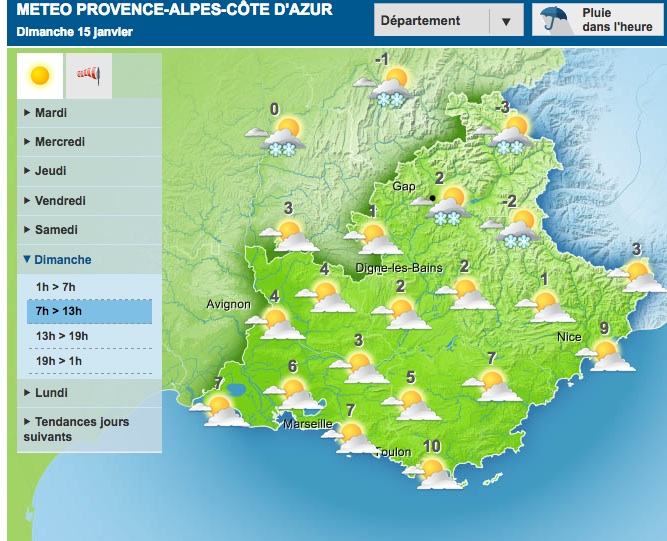This screenshot has height=541, width=667.
Task: Expand the Vendredi forecast
Action: (89, 200)
